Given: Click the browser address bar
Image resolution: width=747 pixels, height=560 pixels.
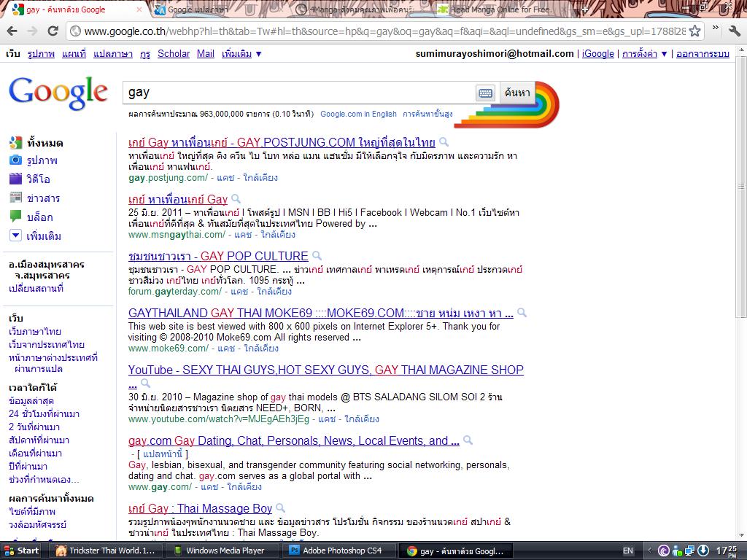Looking at the screenshot, I should tap(385, 31).
